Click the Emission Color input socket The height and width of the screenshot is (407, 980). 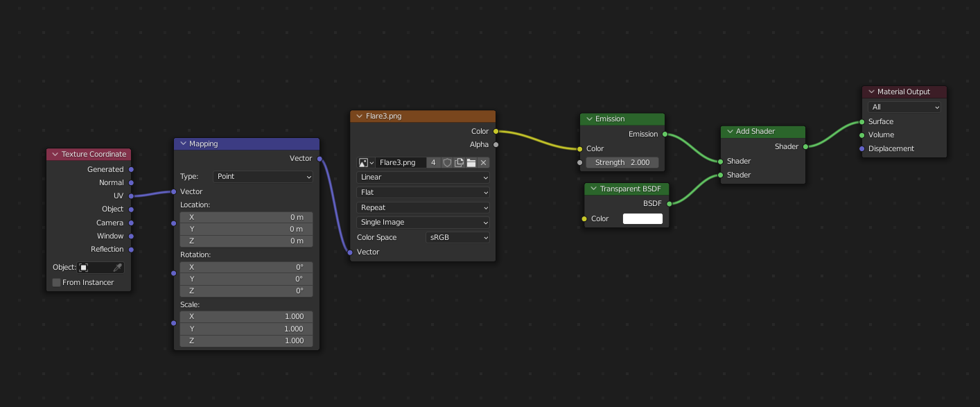(x=580, y=148)
